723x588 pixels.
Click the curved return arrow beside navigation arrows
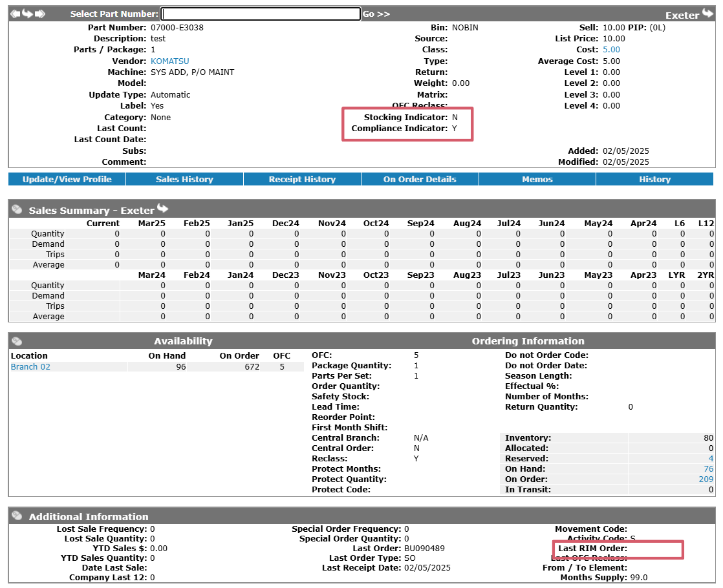pos(27,14)
